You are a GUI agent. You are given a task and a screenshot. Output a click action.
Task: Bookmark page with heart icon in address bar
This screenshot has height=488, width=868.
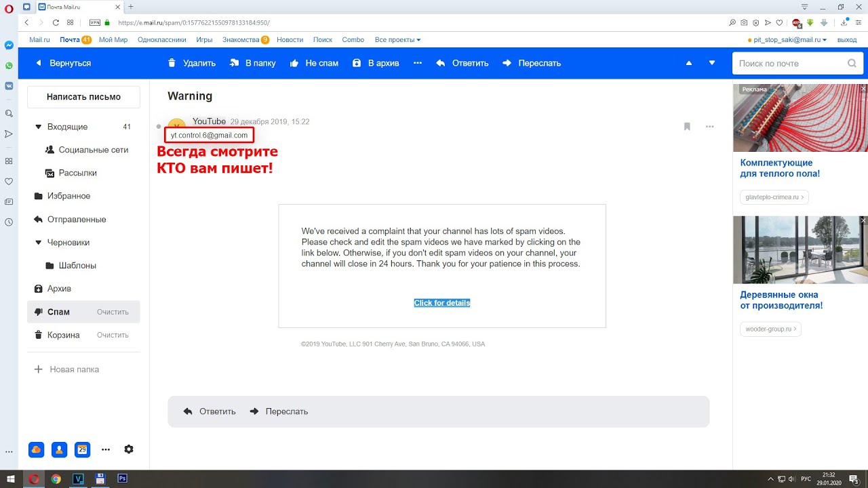pyautogui.click(x=779, y=22)
